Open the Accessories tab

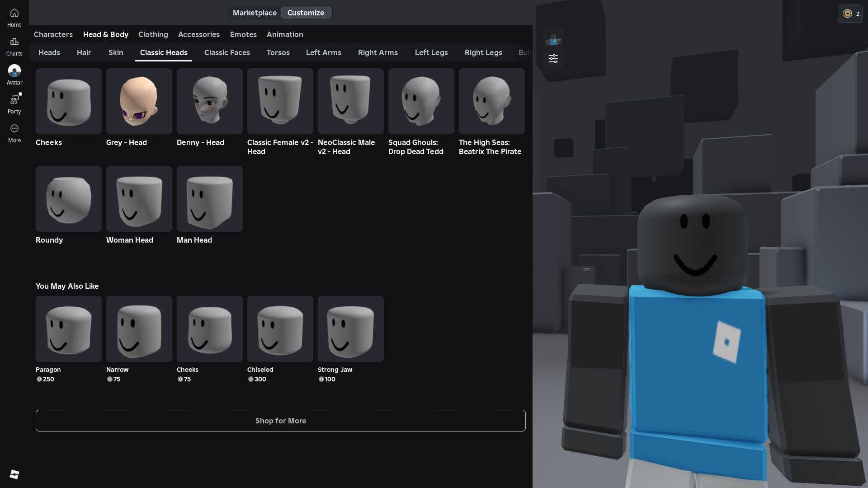(199, 34)
